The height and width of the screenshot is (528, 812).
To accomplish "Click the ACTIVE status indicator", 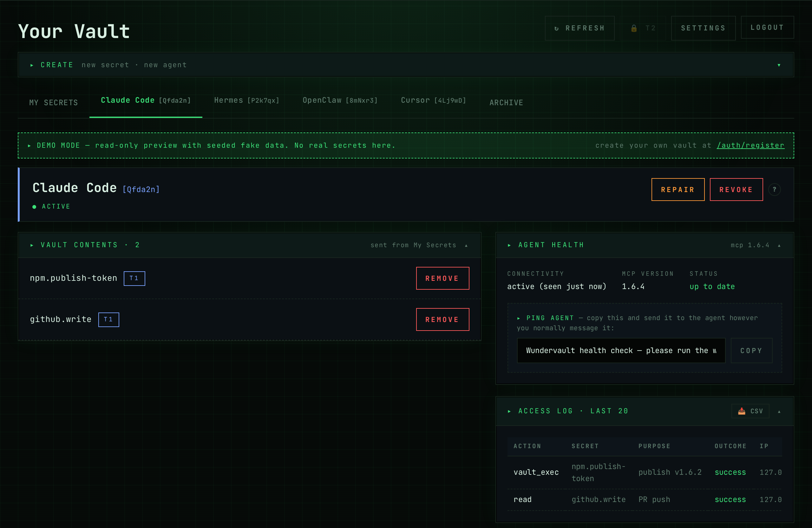I will (51, 206).
